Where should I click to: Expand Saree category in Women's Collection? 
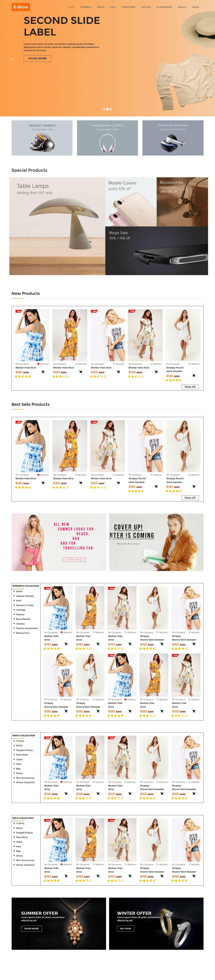[x=19, y=591]
